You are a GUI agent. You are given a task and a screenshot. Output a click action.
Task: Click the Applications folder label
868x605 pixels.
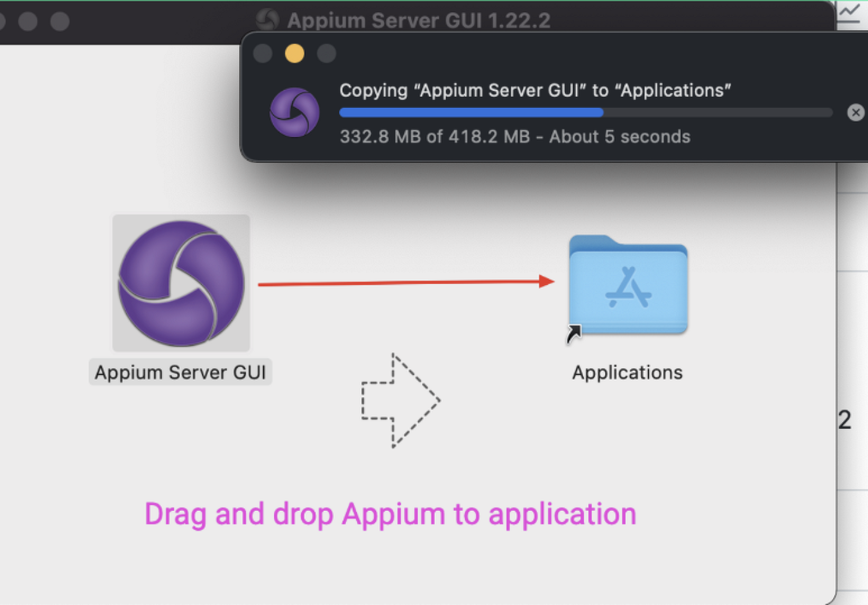pyautogui.click(x=627, y=373)
